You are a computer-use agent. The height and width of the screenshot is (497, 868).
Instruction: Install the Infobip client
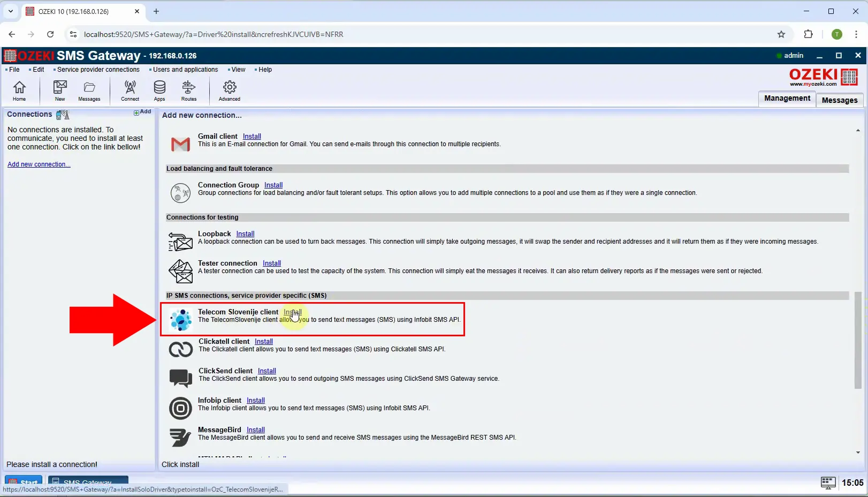coord(256,401)
